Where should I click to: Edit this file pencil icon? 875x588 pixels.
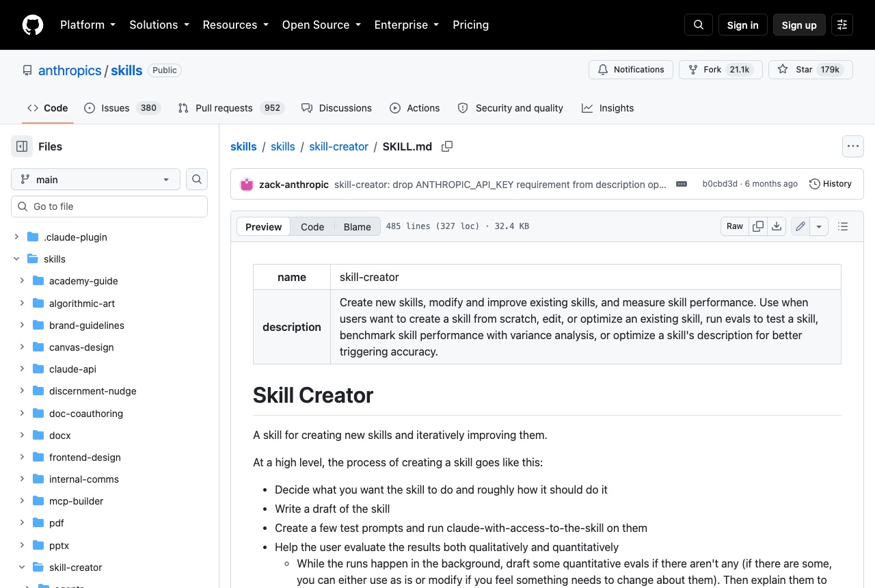coord(800,226)
